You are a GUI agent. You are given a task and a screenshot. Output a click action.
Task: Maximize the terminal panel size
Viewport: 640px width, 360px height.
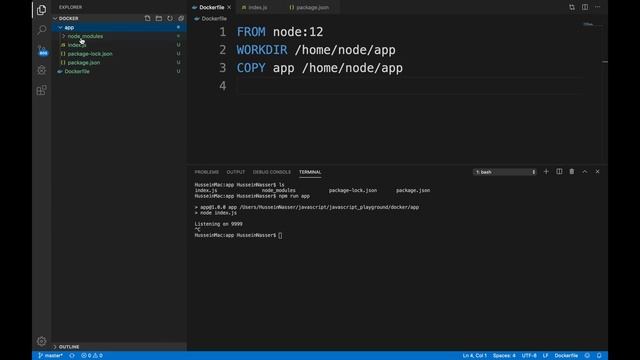coord(585,172)
